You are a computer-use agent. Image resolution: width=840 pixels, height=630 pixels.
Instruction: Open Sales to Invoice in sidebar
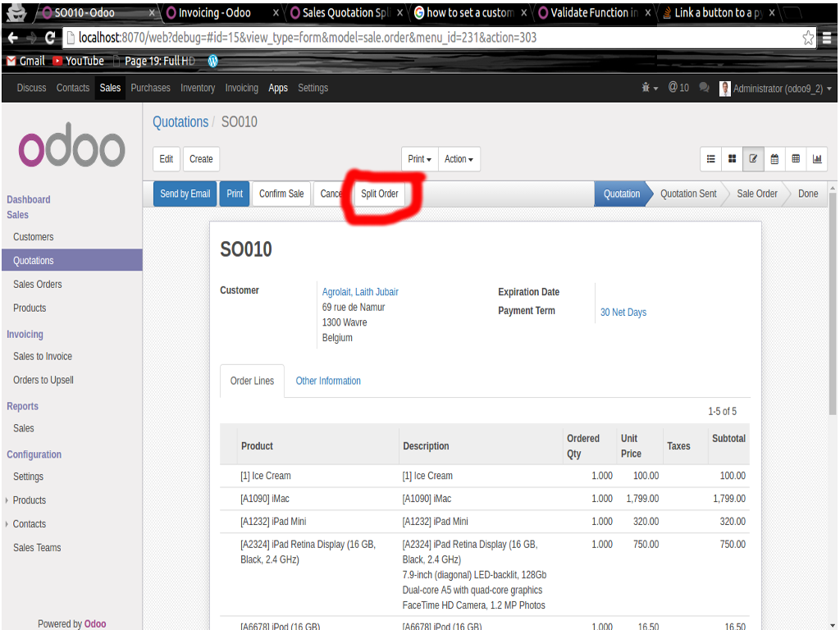pyautogui.click(x=43, y=356)
